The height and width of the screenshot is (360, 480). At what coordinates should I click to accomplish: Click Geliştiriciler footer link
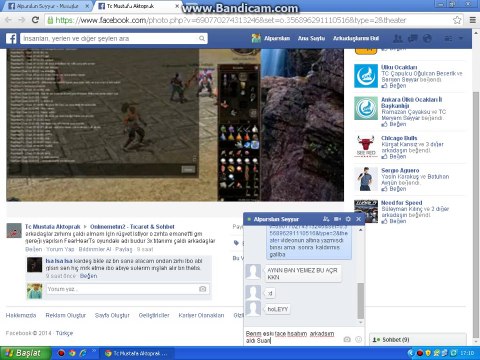[x=154, y=315]
